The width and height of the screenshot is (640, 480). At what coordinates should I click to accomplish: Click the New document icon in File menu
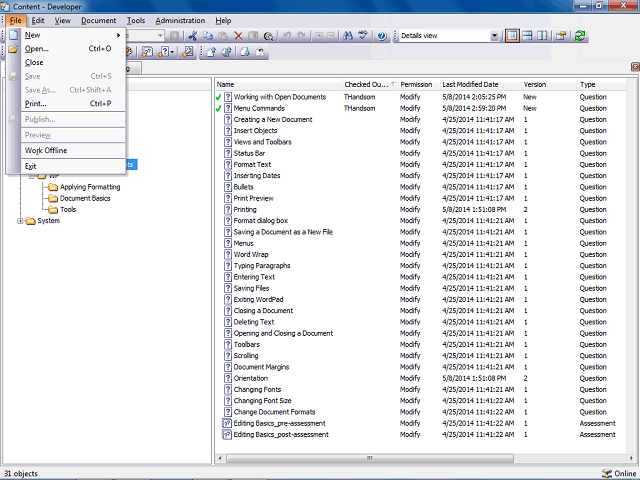(13, 35)
